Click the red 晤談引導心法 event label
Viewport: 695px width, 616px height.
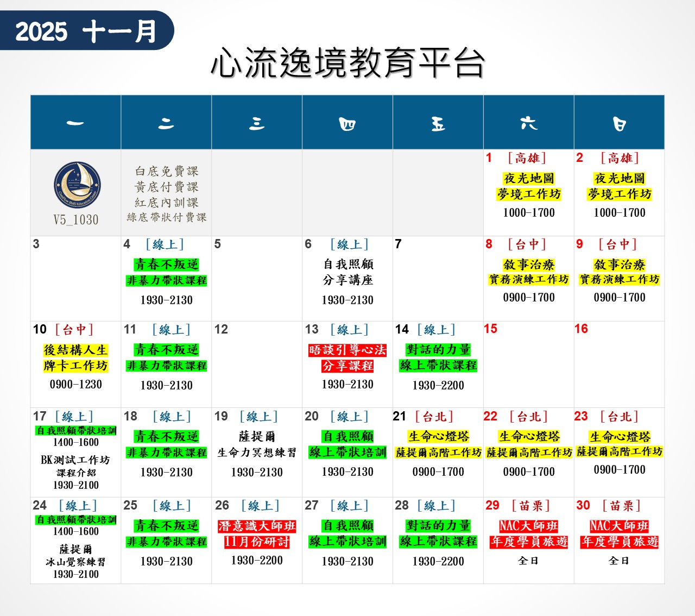347,350
